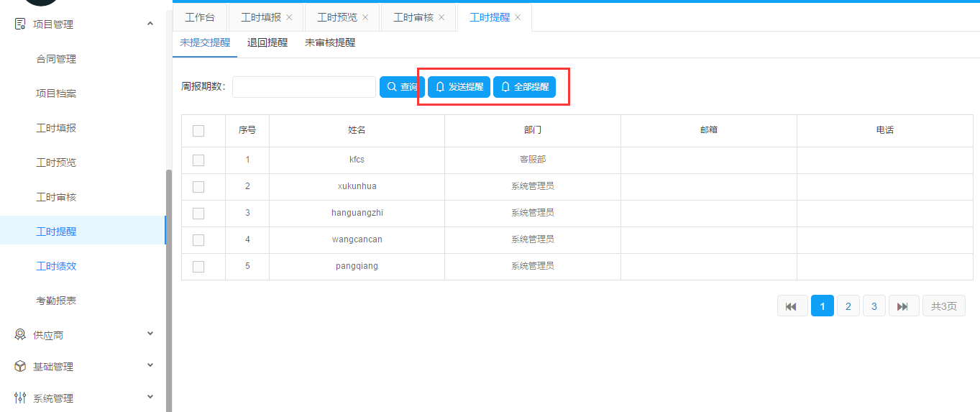Check the row for kfcs
This screenshot has height=412, width=980.
coord(198,160)
